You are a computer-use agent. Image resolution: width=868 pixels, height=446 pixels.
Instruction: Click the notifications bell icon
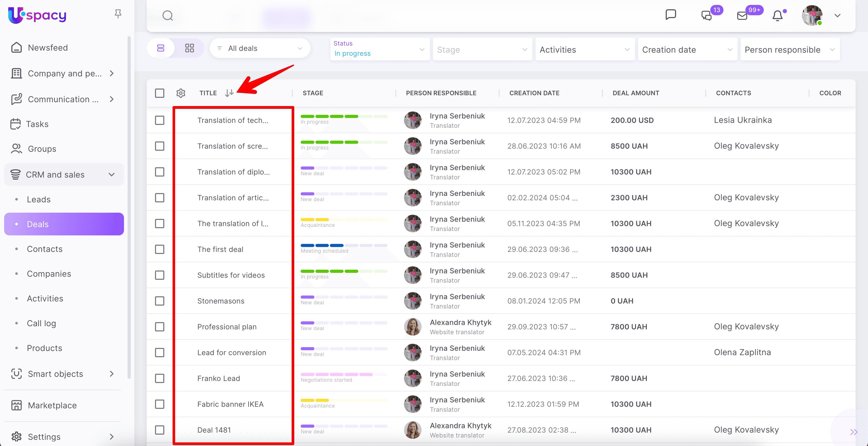click(x=778, y=15)
